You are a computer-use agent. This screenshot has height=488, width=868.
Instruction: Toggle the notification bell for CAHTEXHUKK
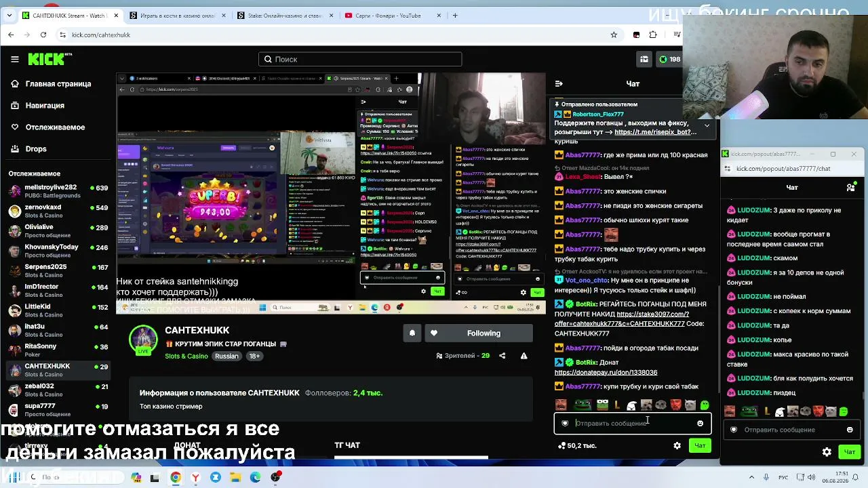coord(412,333)
